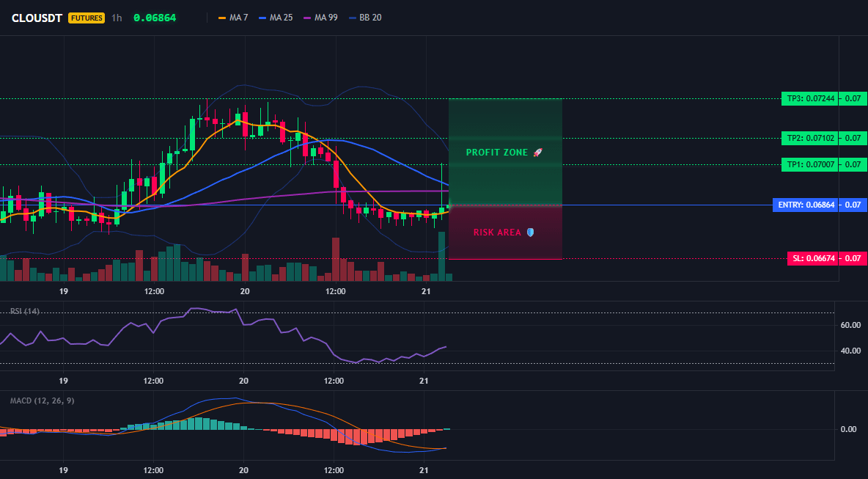Click the FUTURES badge
The height and width of the screenshot is (479, 868).
coord(87,18)
